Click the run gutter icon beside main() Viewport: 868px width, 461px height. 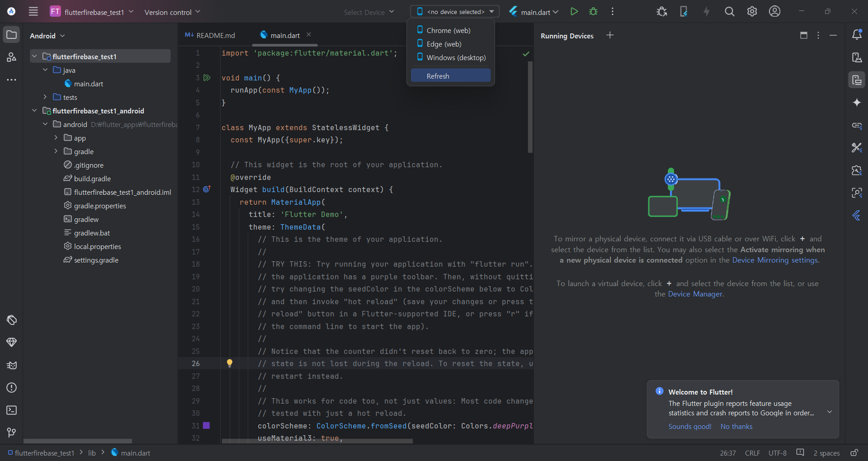tap(207, 78)
